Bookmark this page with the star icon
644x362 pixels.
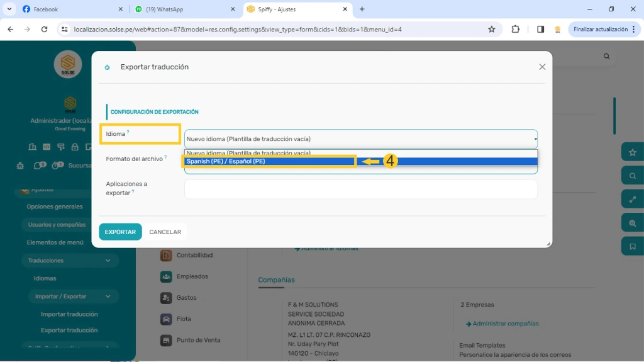click(x=492, y=29)
